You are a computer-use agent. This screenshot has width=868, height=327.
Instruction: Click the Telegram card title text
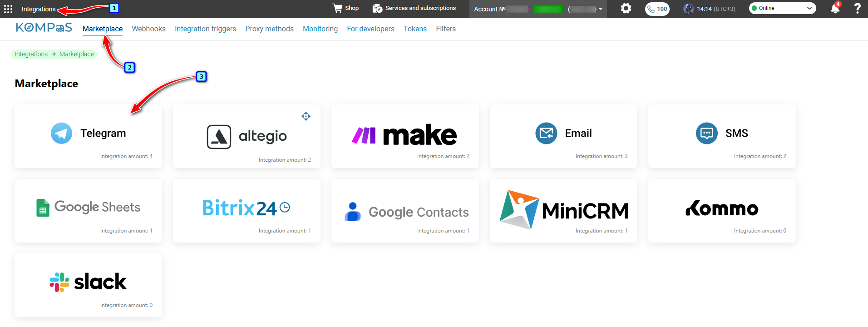[x=103, y=133]
